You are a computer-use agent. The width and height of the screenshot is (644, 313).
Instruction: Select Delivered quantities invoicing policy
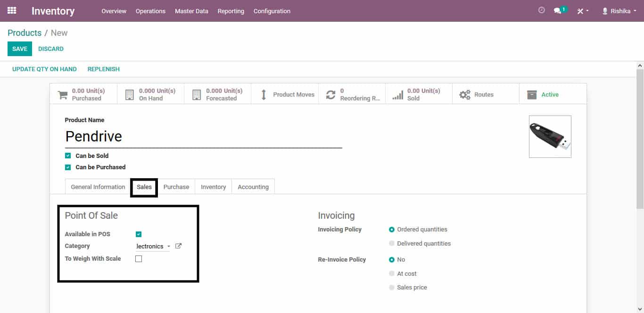coord(392,244)
